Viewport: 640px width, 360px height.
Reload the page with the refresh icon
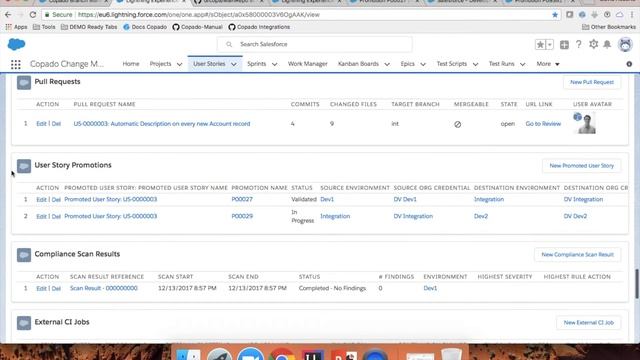coord(33,15)
